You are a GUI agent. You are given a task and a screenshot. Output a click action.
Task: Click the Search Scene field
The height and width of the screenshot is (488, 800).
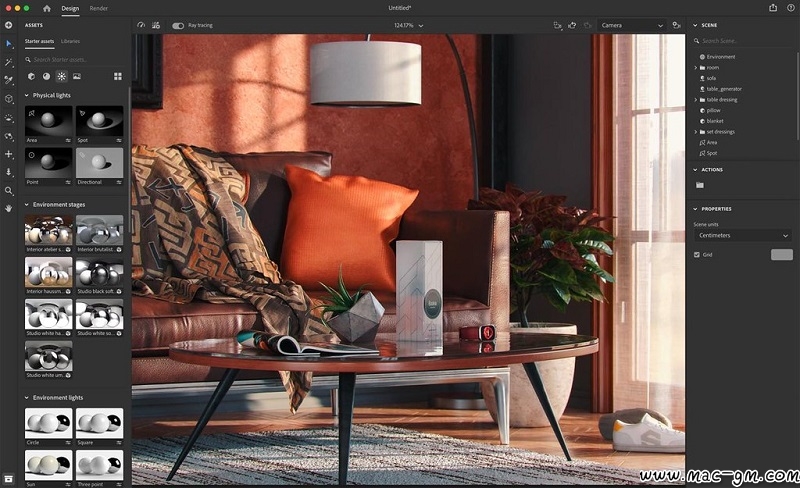pyautogui.click(x=742, y=41)
